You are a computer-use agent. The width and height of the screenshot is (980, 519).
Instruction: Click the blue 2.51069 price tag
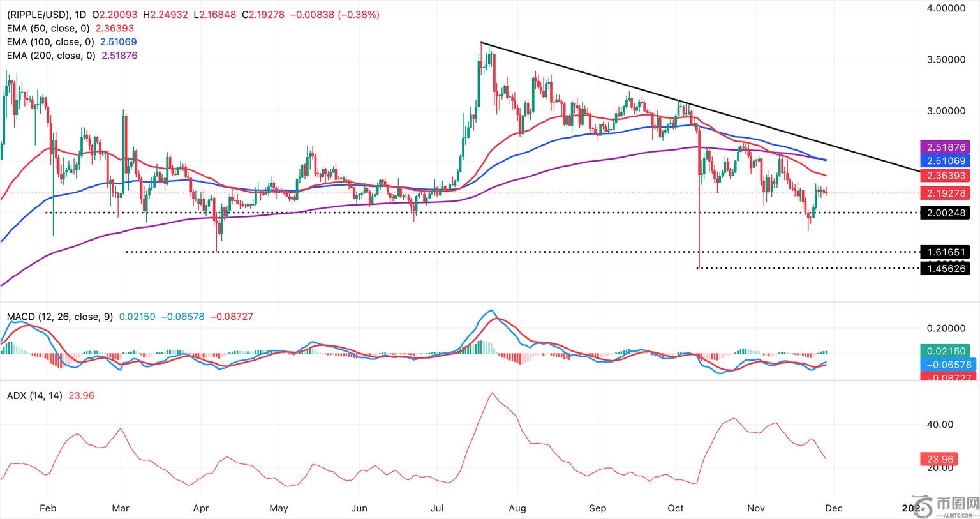click(944, 161)
